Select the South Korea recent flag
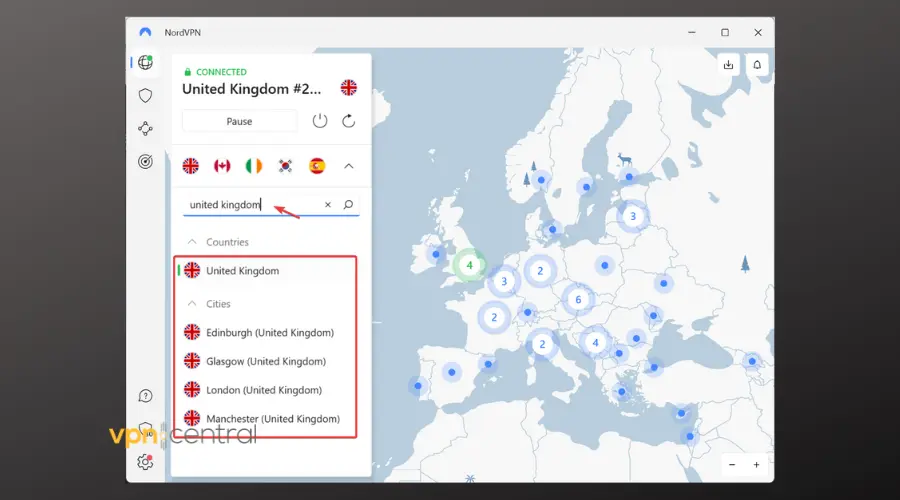 pos(285,166)
